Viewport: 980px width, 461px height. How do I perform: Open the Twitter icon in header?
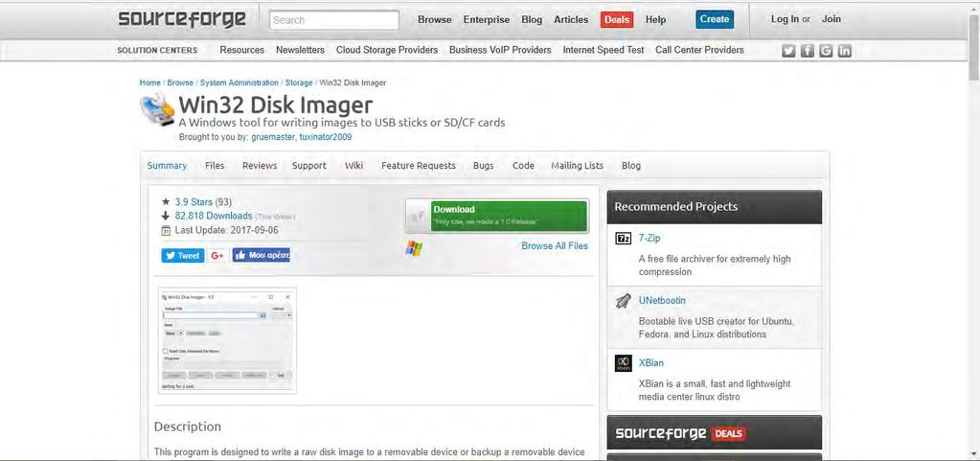788,51
